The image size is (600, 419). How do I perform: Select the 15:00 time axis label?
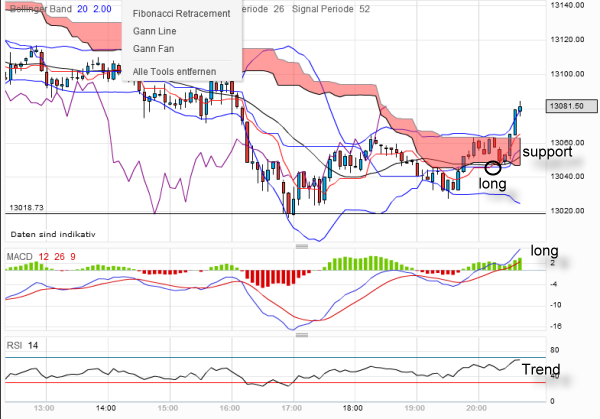pyautogui.click(x=168, y=408)
